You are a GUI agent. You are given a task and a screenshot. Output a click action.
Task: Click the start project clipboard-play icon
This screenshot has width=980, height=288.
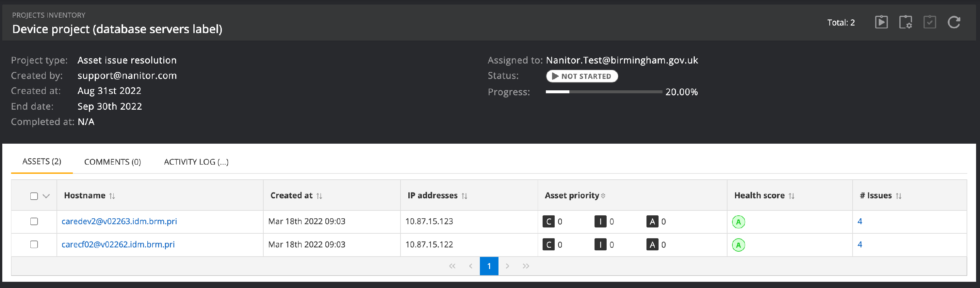881,22
